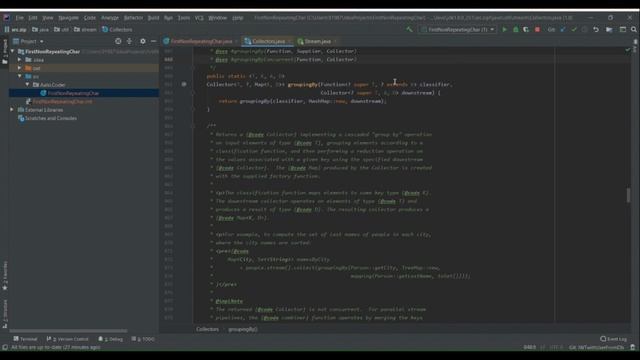640x360 pixels.
Task: Click Search Everywhere magnifier icon
Action: [634, 29]
